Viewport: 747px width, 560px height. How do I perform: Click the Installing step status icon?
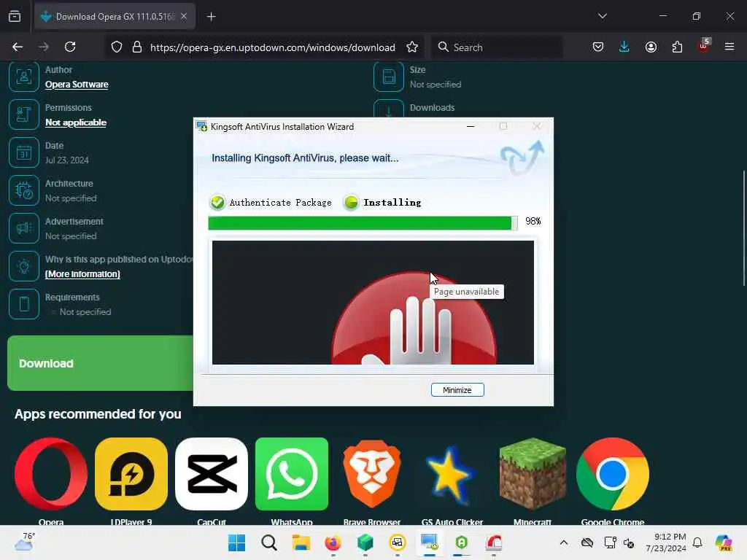pos(352,203)
